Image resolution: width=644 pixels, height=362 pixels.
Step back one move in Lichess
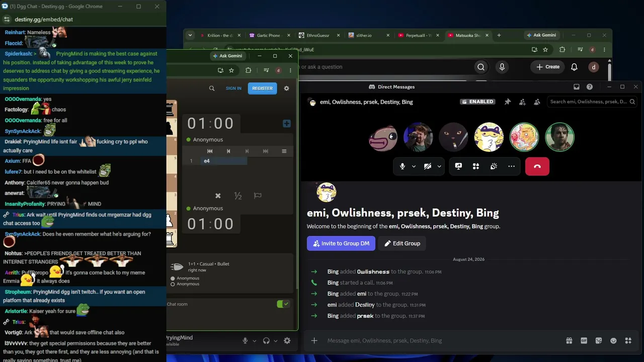[228, 151]
